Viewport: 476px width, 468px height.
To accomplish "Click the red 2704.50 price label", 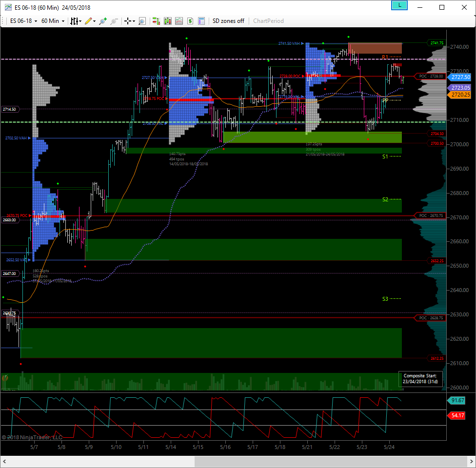I will (x=436, y=134).
